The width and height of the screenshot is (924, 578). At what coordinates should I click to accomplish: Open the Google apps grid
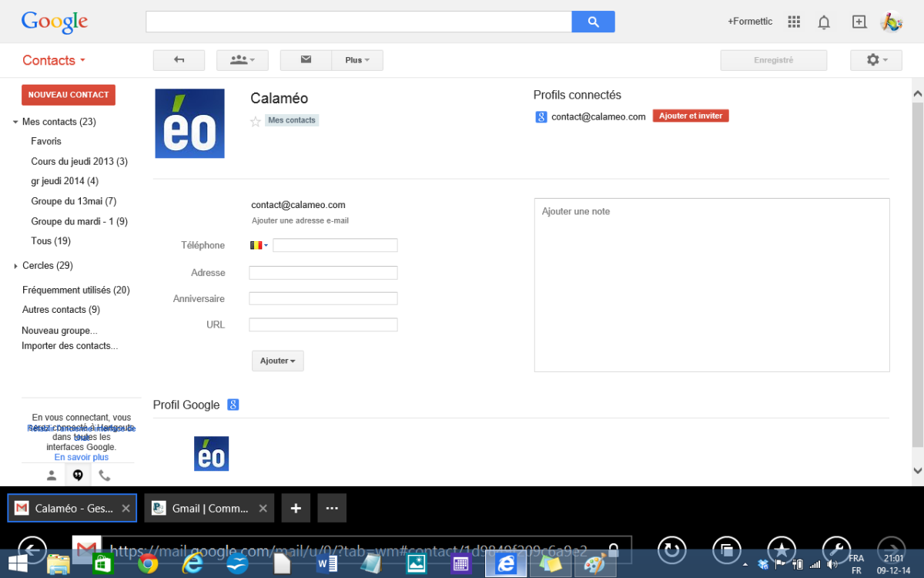pos(794,22)
